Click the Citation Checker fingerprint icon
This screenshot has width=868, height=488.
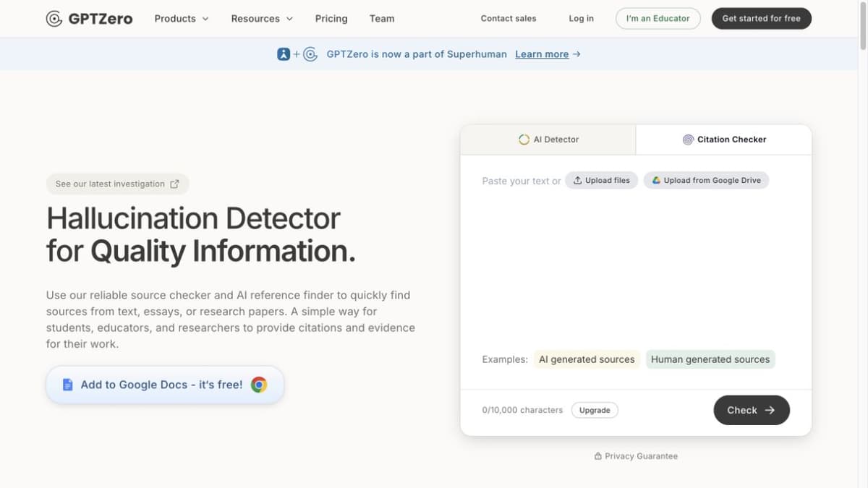click(x=688, y=140)
